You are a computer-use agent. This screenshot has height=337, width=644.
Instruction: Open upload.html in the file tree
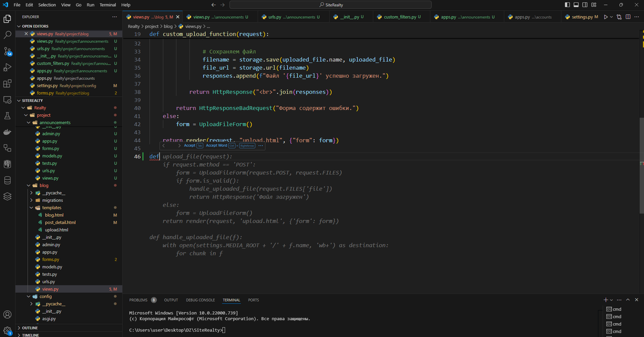[x=56, y=230]
